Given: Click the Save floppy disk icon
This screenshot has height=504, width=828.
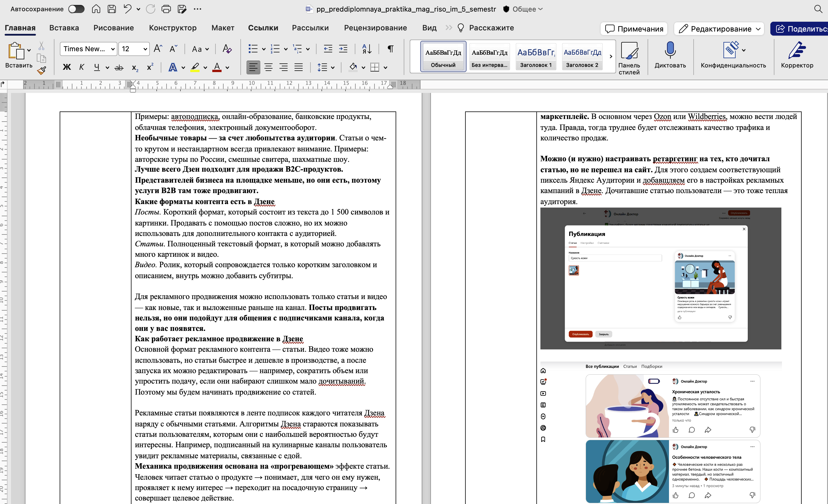Looking at the screenshot, I should [x=112, y=9].
